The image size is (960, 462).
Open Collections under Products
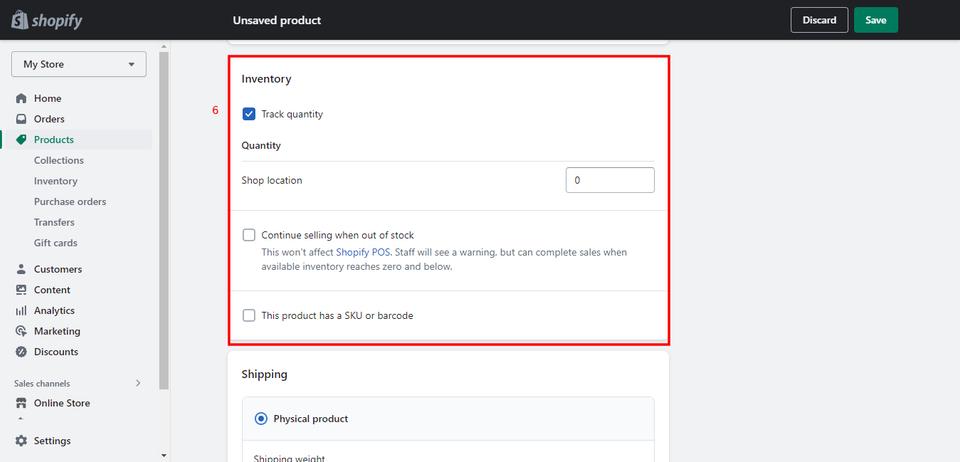point(59,160)
